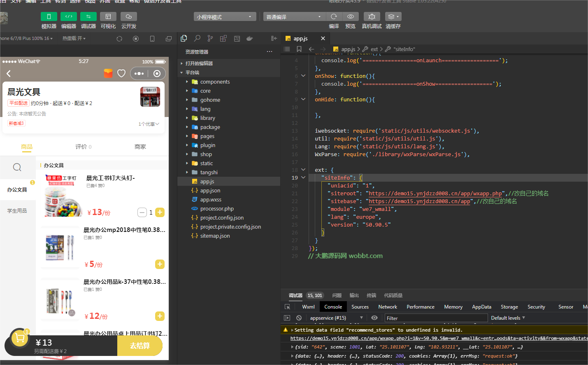This screenshot has width=588, height=365.
Task: Click the 去结算 checkout button
Action: (x=140, y=346)
